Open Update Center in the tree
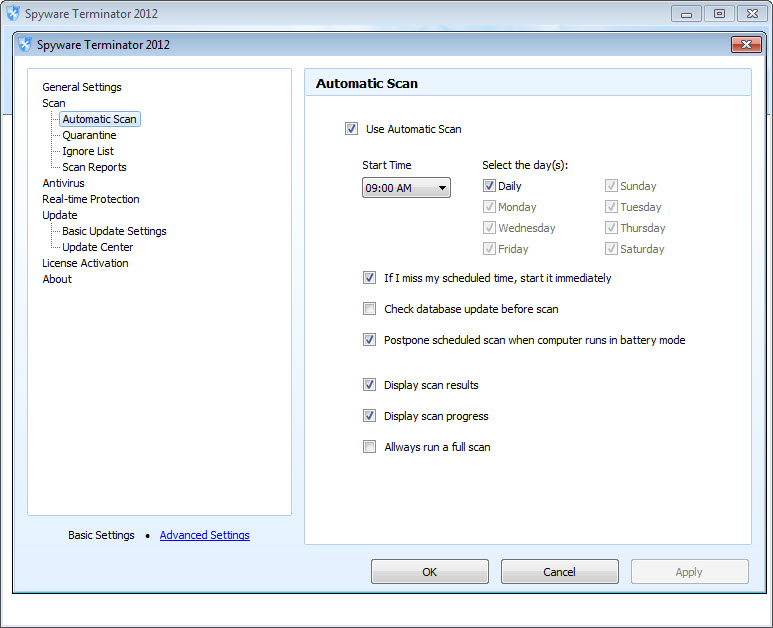The width and height of the screenshot is (773, 628). point(98,247)
